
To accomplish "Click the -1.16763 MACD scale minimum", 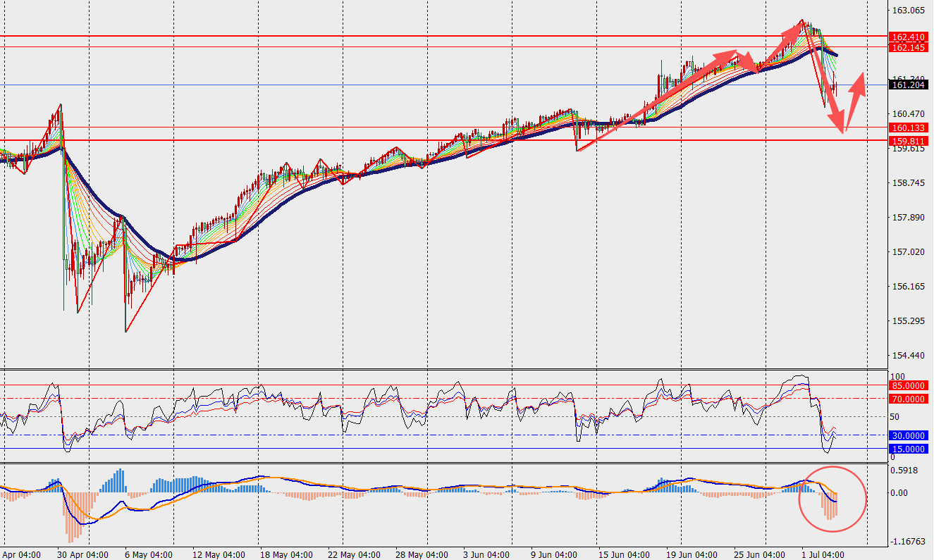I will pyautogui.click(x=908, y=542).
